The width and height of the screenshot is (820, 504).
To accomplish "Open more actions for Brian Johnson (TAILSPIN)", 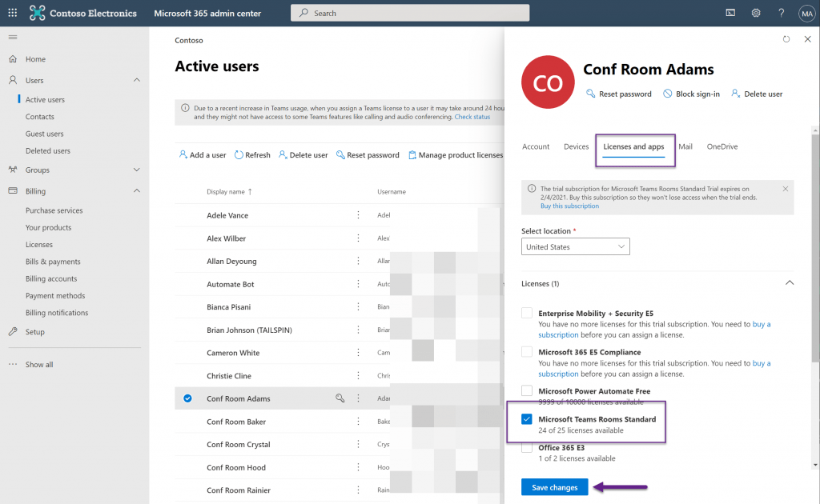I will tap(358, 330).
